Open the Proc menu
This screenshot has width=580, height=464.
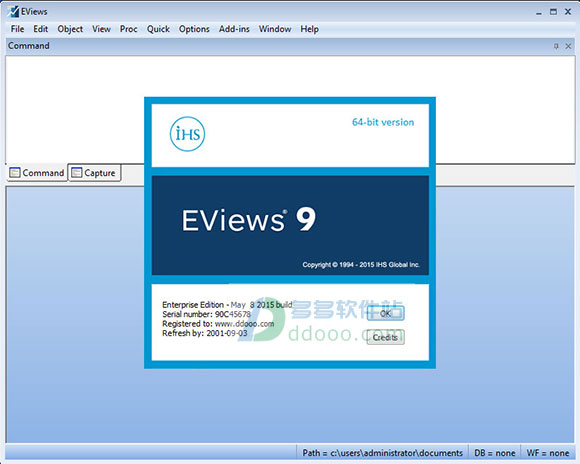pyautogui.click(x=128, y=29)
